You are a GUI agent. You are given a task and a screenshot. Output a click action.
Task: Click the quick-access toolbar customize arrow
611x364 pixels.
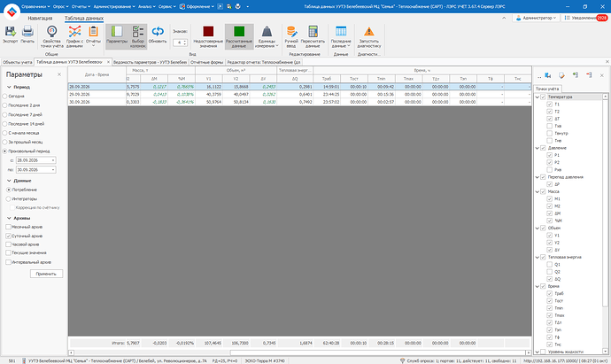point(247,6)
